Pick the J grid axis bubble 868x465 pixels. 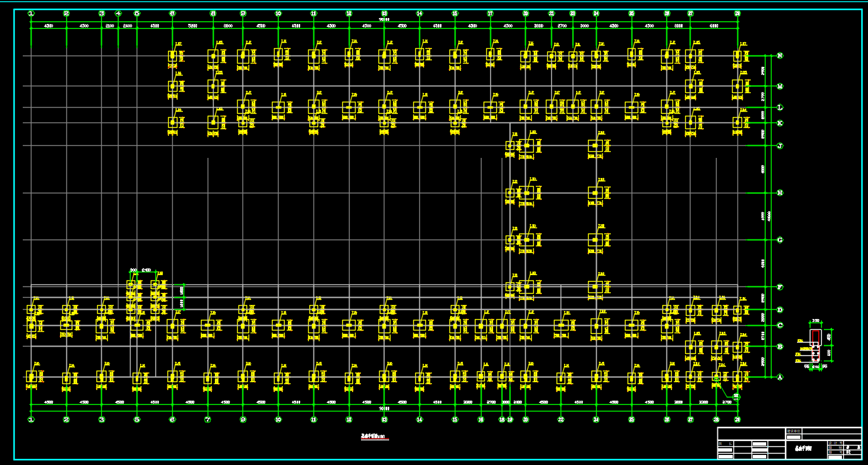tap(780, 146)
